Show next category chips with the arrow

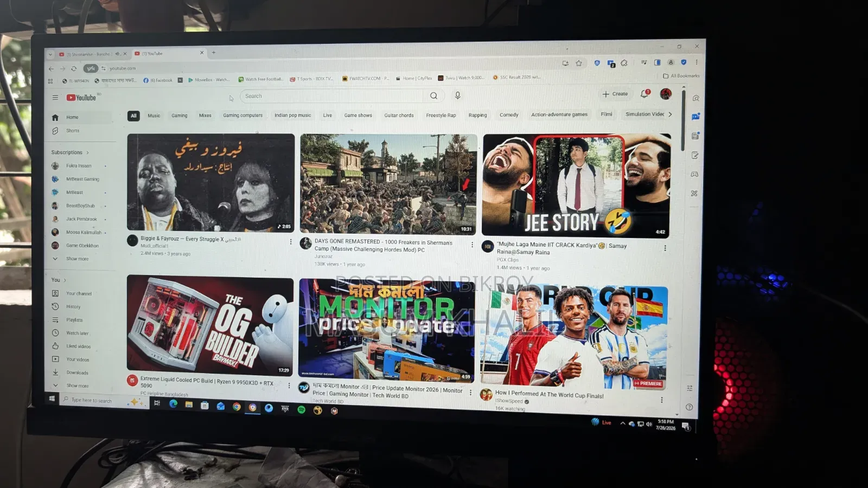pyautogui.click(x=670, y=114)
